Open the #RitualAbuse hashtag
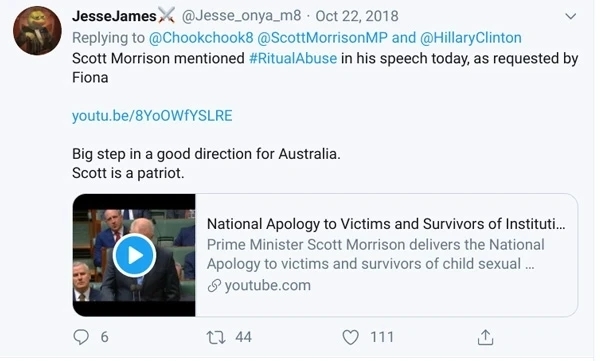This screenshot has height=361, width=600. [x=293, y=59]
